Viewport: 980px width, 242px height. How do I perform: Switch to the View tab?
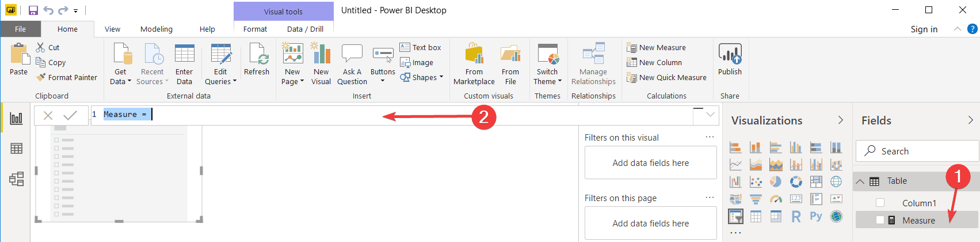(112, 29)
